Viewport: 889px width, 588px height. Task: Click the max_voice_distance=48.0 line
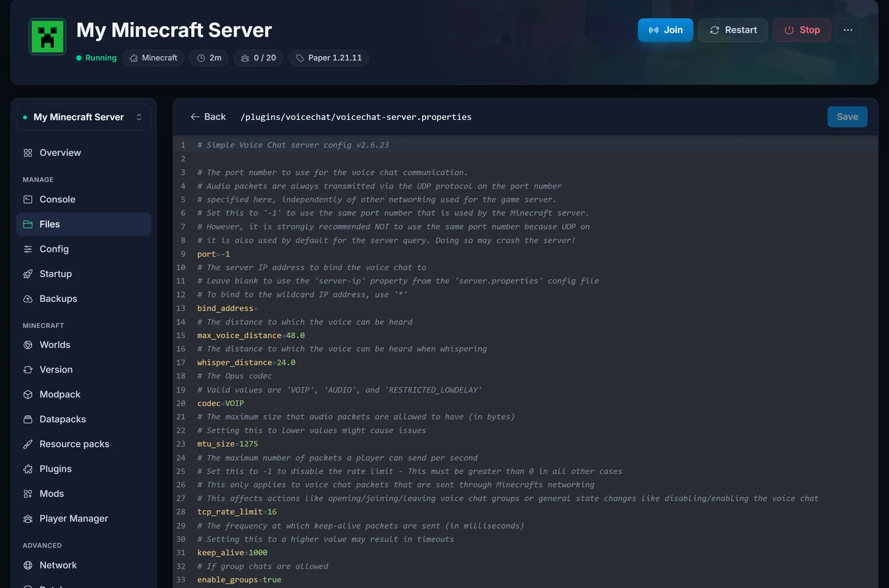click(251, 335)
